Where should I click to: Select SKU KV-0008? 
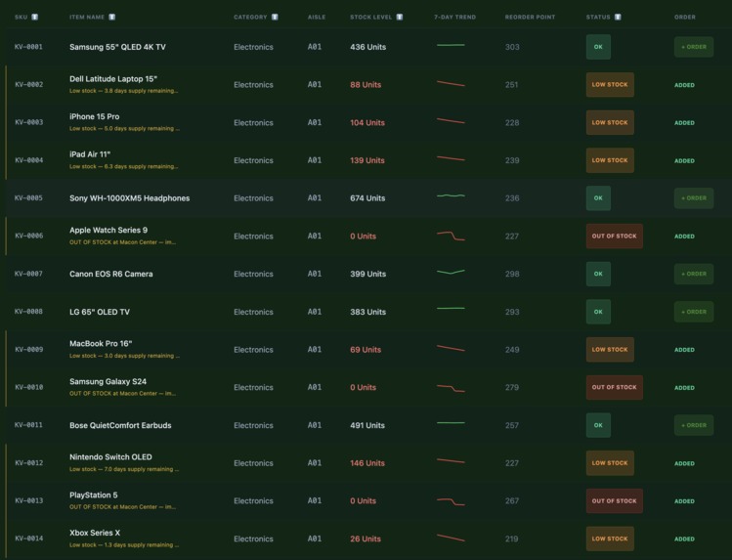coord(28,312)
